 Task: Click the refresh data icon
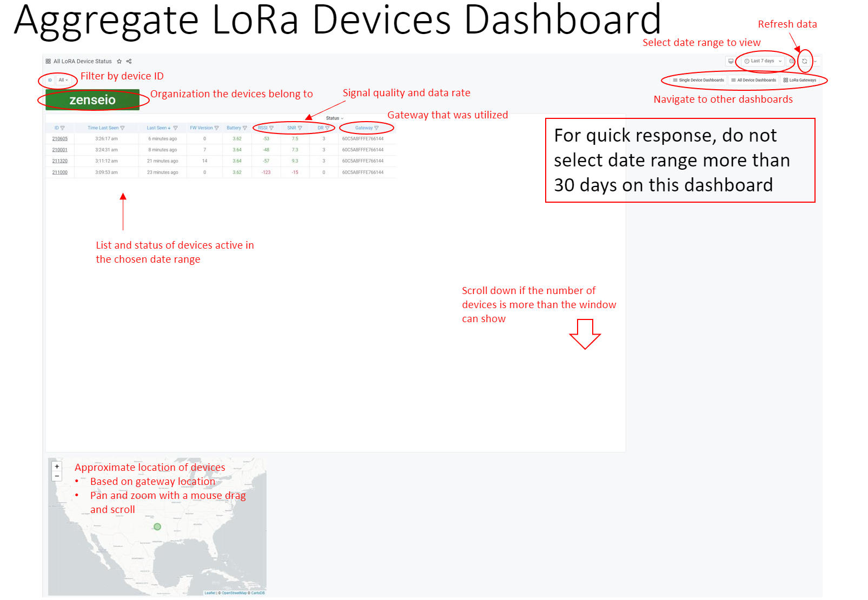(804, 62)
